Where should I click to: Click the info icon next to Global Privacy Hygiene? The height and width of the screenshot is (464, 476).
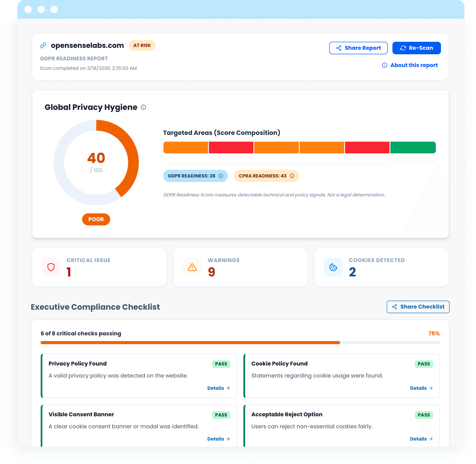[143, 107]
